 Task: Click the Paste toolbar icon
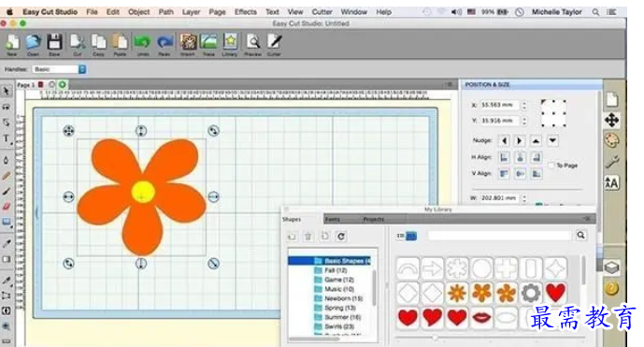tap(120, 42)
